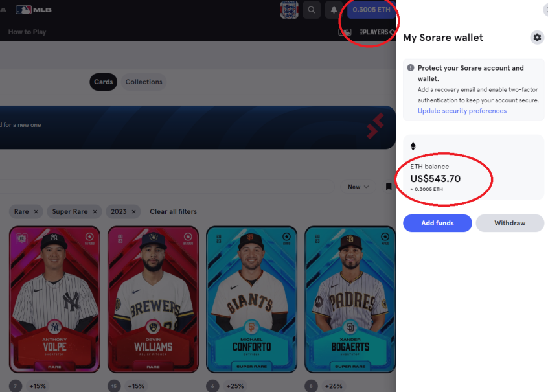The image size is (548, 392).
Task: Remove the Rare filter chip
Action: click(x=36, y=212)
